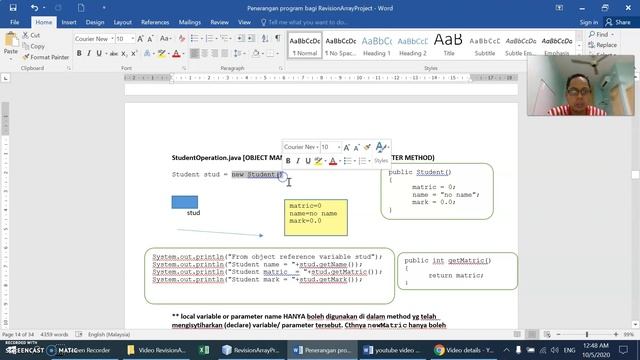The width and height of the screenshot is (640, 360).
Task: Activate the Format Painter
Action: point(45,57)
